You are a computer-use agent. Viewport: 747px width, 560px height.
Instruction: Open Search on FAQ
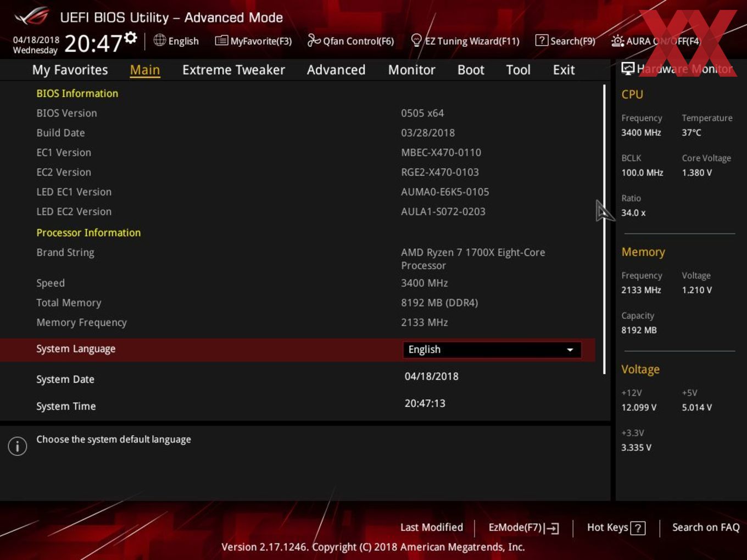point(706,527)
